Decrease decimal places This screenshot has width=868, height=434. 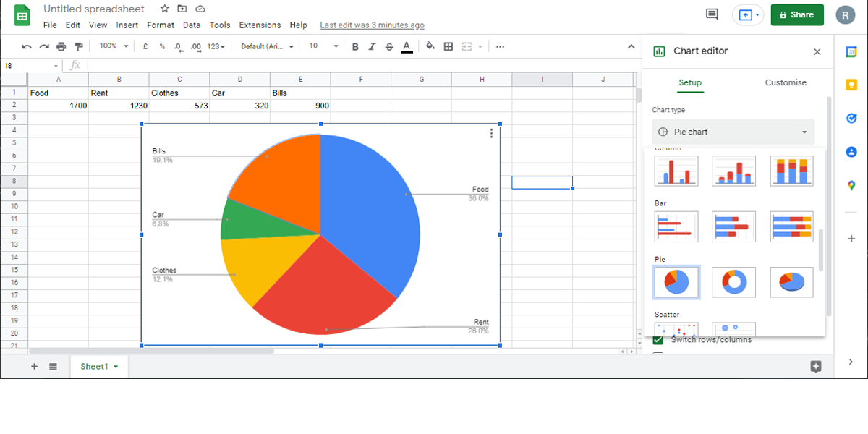click(x=179, y=46)
